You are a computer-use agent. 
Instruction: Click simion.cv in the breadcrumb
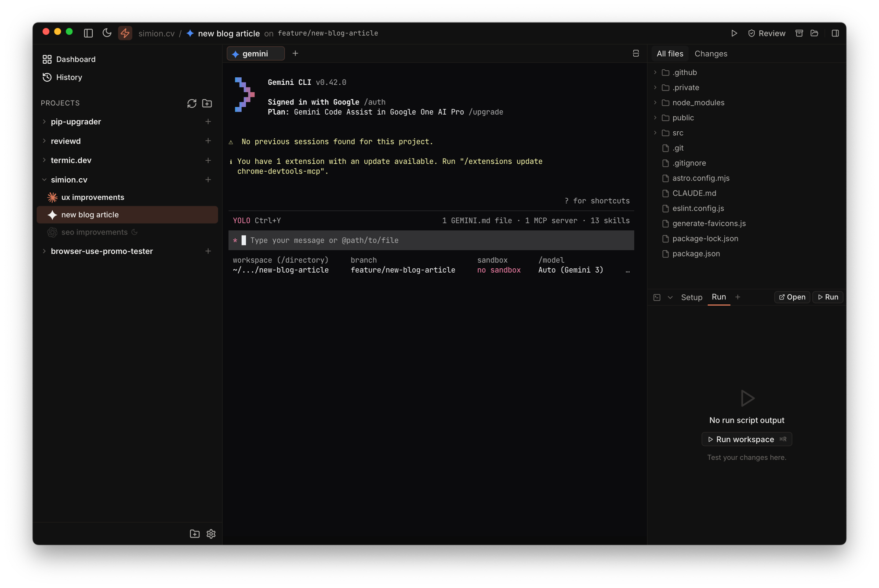coord(156,33)
